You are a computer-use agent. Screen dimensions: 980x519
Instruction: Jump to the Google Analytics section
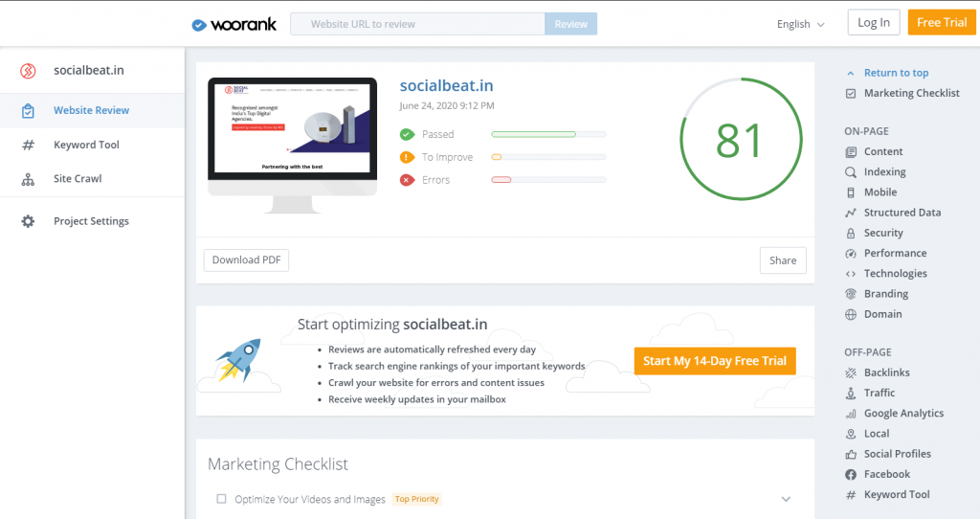(x=903, y=414)
